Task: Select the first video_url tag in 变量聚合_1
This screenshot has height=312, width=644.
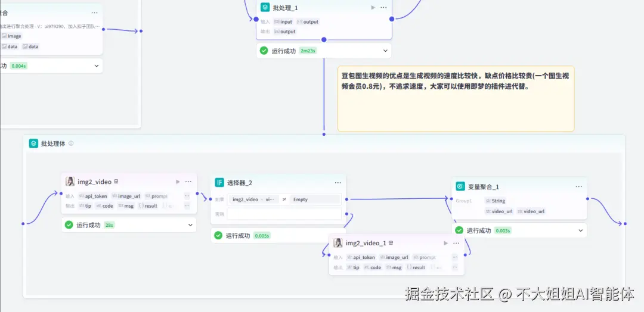Action: point(499,211)
